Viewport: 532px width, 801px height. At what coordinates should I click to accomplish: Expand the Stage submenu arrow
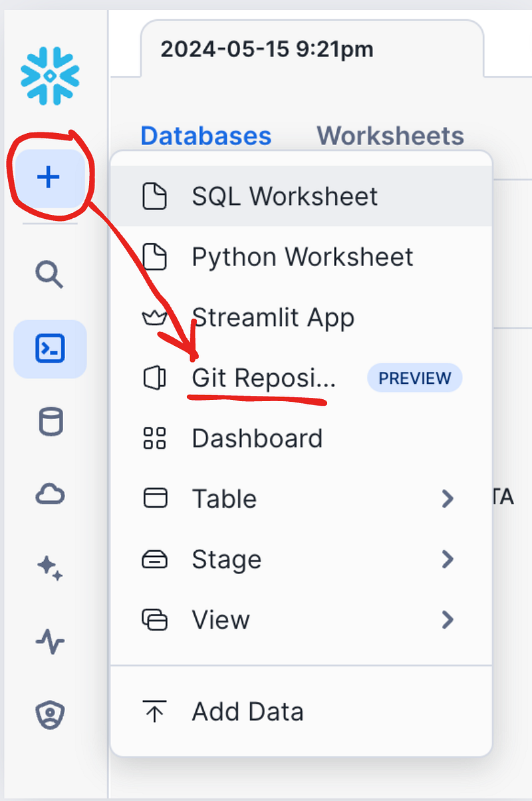pyautogui.click(x=448, y=560)
